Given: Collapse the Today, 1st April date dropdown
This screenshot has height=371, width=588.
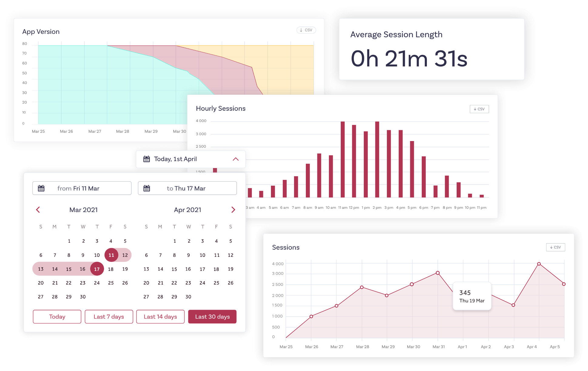Looking at the screenshot, I should 236,159.
